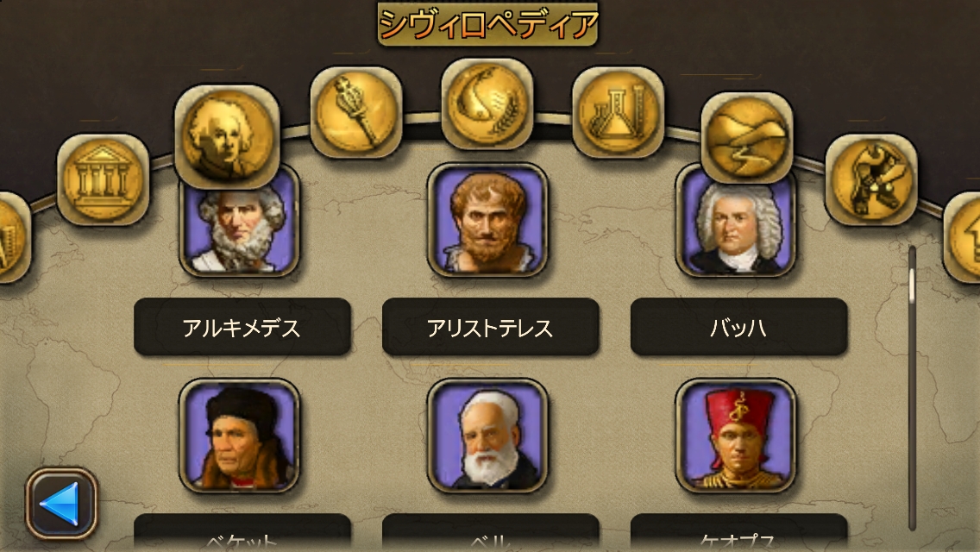Click the partially visible coin at left edge
This screenshot has width=980, height=552.
[12, 237]
